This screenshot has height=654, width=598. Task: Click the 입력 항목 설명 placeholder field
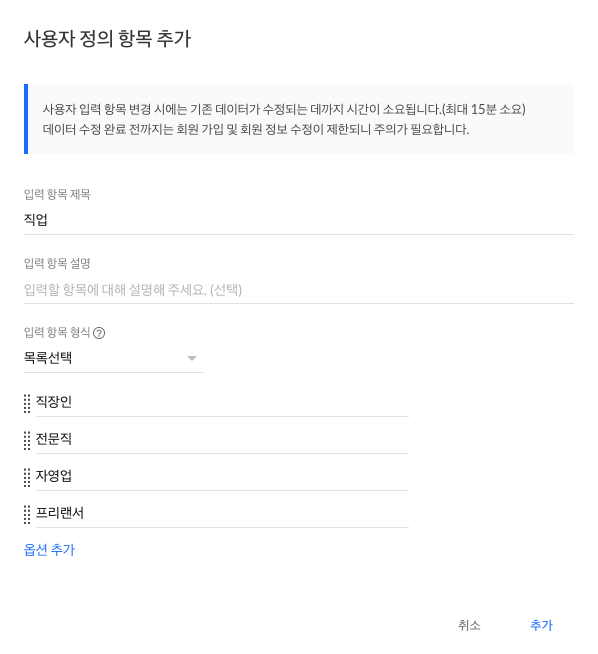pos(299,289)
